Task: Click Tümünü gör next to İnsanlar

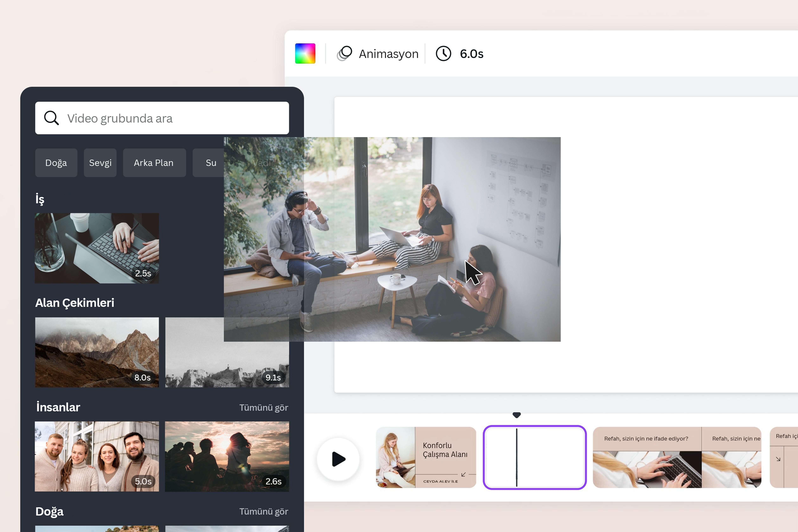Action: tap(264, 408)
